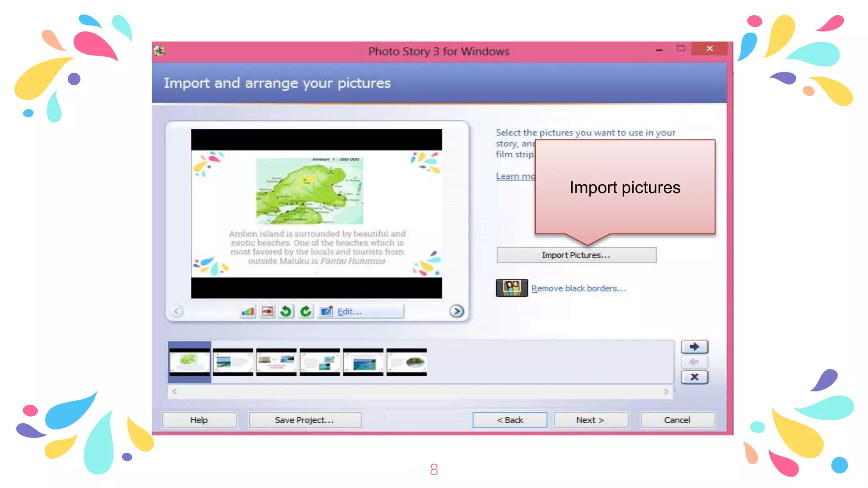Close the Photo Story 3 window
Screen dimensions: 868x488
(x=709, y=48)
